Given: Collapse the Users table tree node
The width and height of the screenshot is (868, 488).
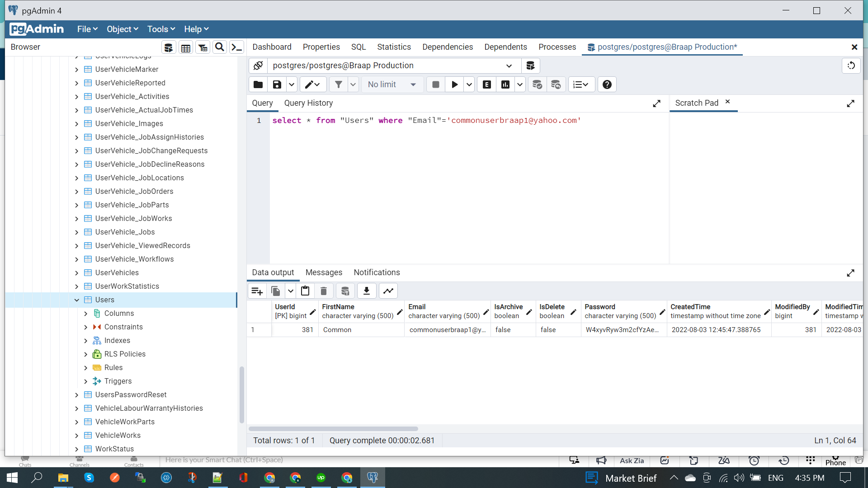Looking at the screenshot, I should [x=76, y=300].
